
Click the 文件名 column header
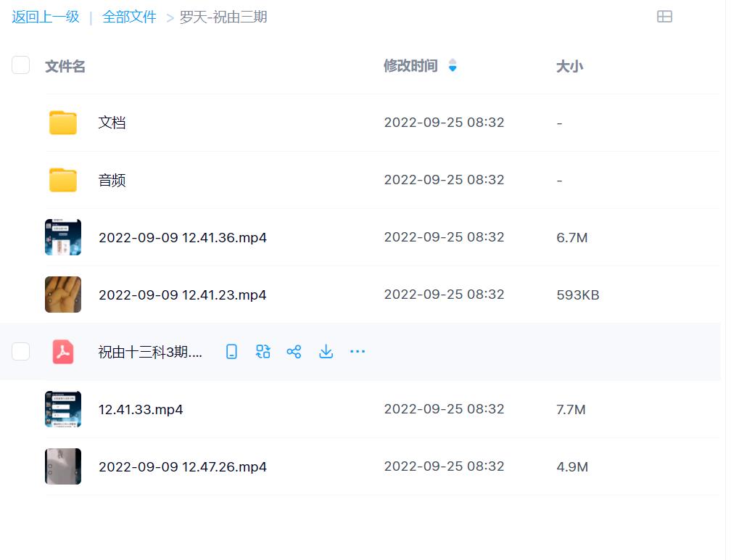[65, 65]
